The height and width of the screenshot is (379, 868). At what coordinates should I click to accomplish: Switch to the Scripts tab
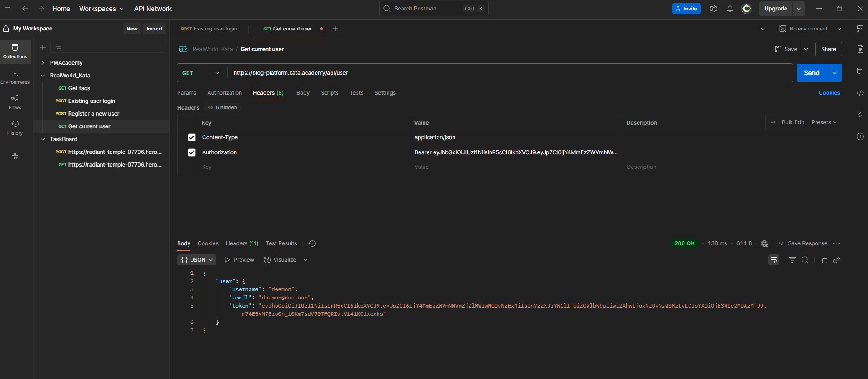pyautogui.click(x=330, y=93)
